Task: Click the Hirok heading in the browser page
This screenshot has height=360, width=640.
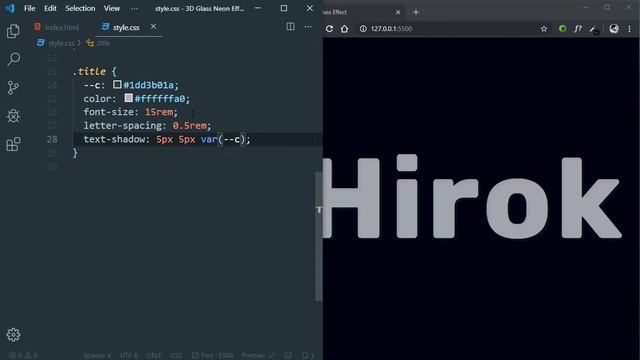Action: coord(472,197)
